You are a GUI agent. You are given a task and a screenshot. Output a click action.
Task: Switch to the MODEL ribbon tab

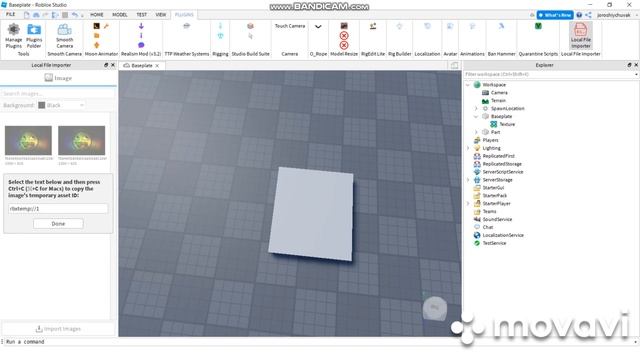click(120, 15)
